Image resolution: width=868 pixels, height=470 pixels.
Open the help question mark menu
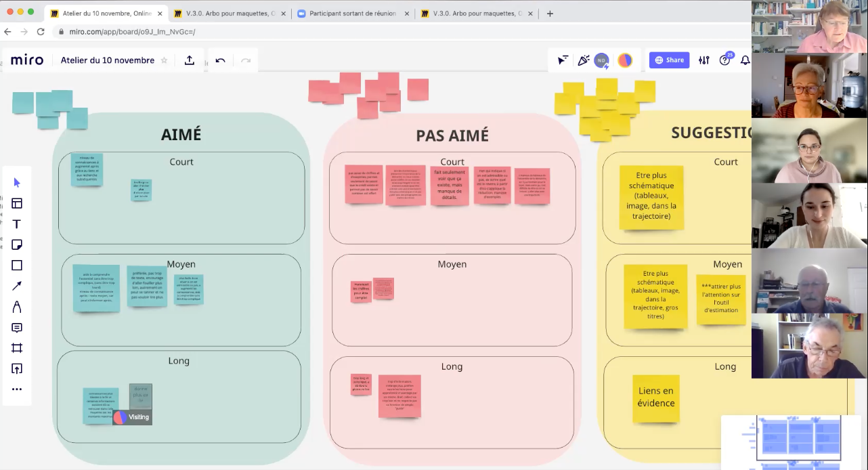(x=724, y=60)
